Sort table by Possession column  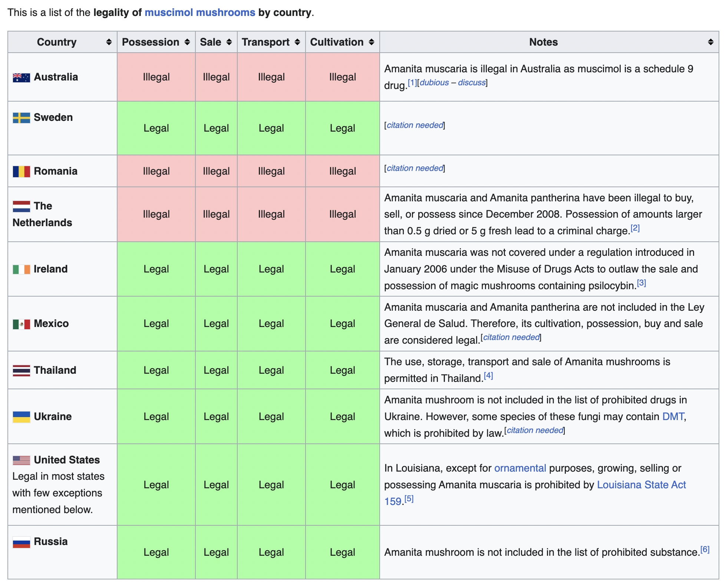pyautogui.click(x=187, y=42)
